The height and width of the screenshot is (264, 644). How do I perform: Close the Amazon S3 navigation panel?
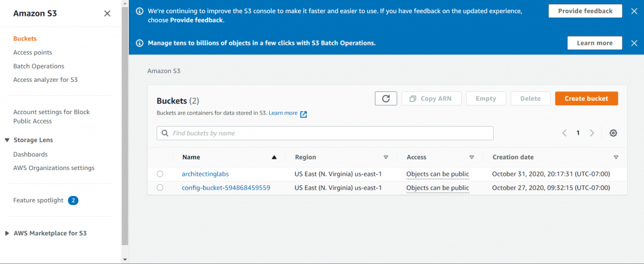tap(107, 14)
